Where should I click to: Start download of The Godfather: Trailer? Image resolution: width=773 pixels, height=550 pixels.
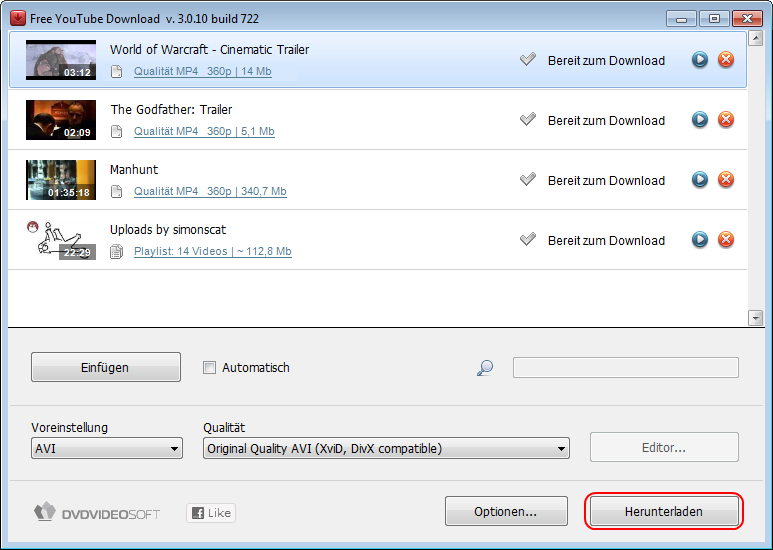click(x=700, y=120)
